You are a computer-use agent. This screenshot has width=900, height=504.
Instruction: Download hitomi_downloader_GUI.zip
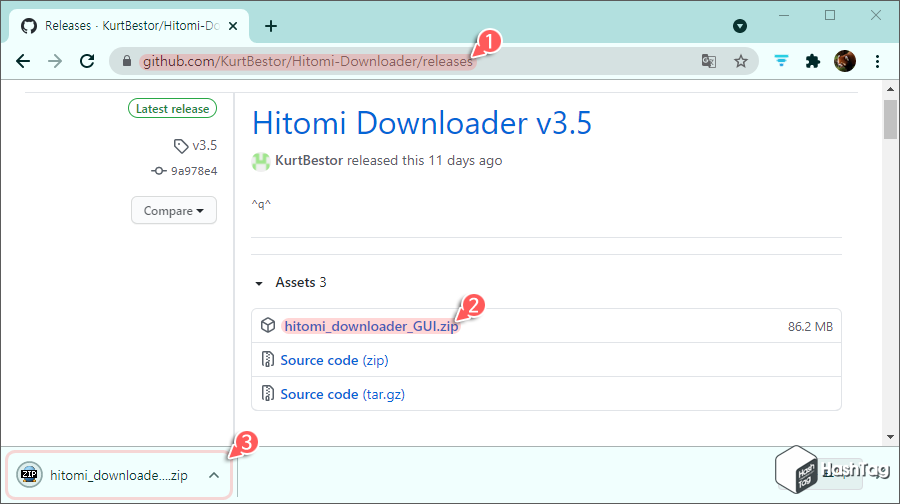click(x=371, y=326)
